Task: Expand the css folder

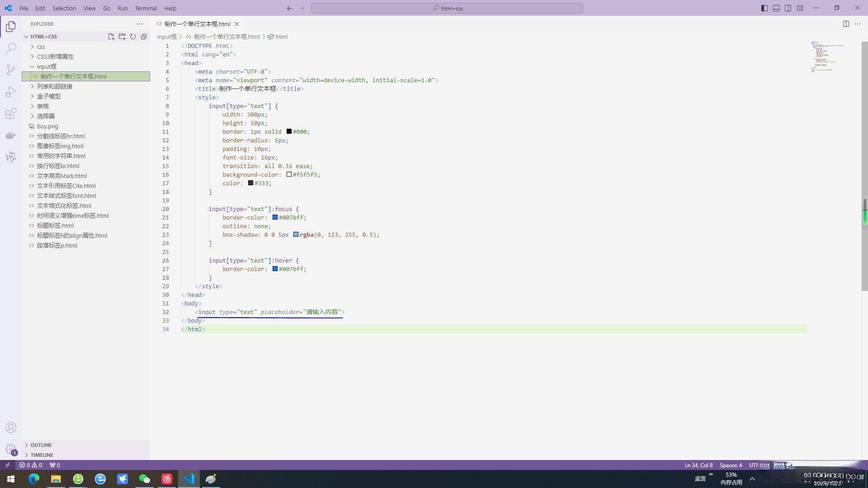Action: tap(86, 47)
